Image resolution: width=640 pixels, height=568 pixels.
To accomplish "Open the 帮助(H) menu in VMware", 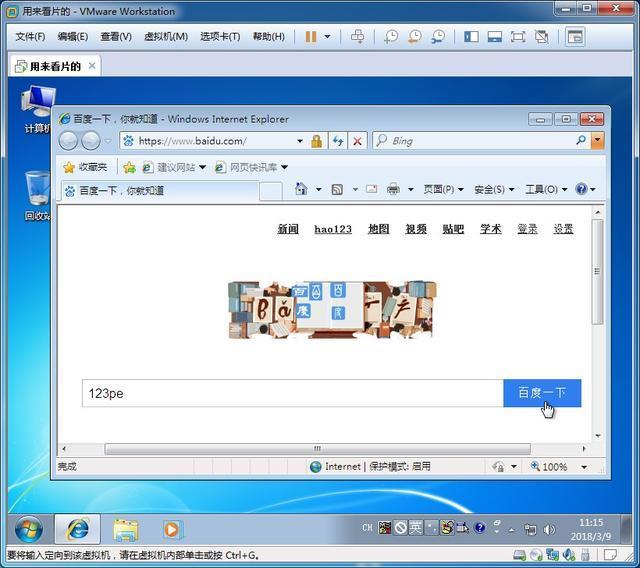I will click(x=269, y=37).
